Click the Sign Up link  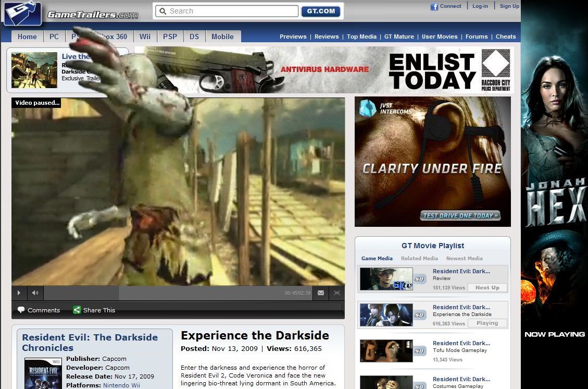click(510, 6)
